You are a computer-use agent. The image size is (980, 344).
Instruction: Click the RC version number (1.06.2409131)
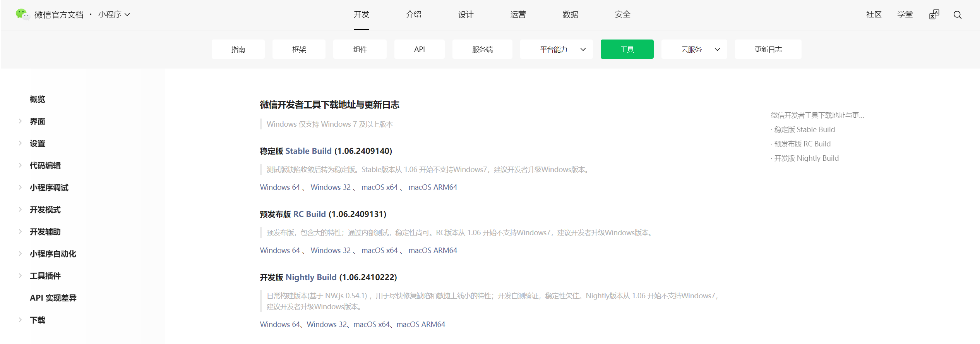pyautogui.click(x=357, y=214)
